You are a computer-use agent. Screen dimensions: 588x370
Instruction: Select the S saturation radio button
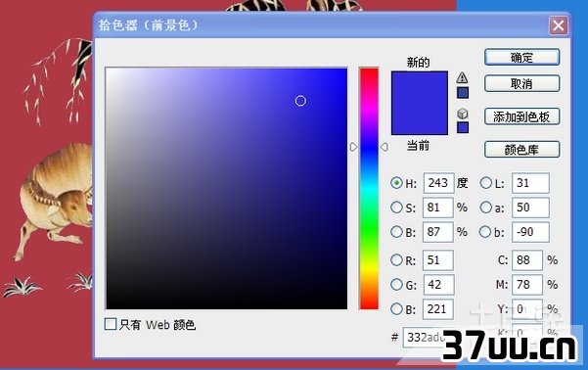[x=396, y=208]
